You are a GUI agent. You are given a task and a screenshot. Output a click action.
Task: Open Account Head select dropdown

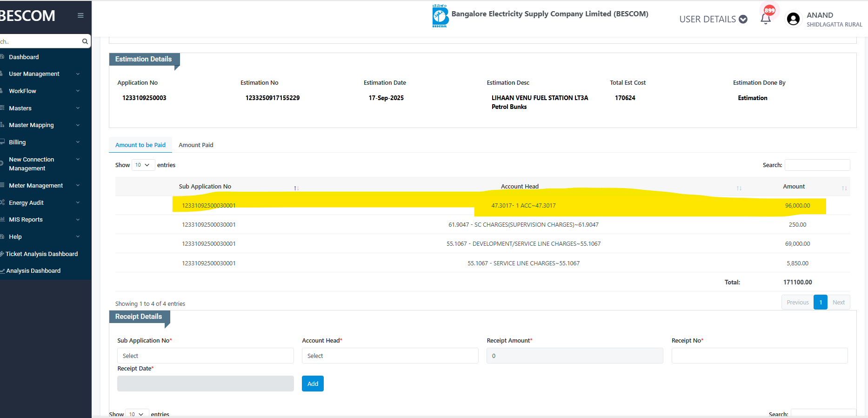click(x=390, y=356)
